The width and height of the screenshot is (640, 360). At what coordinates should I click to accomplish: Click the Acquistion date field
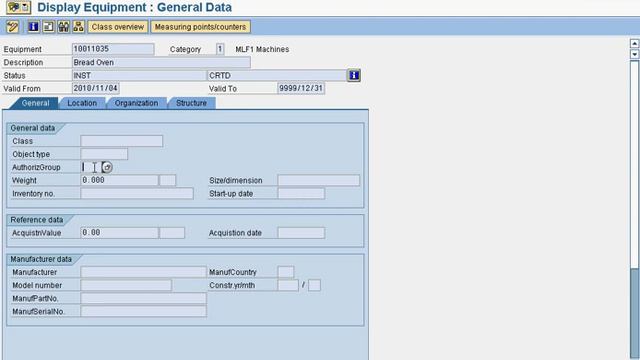click(x=301, y=233)
